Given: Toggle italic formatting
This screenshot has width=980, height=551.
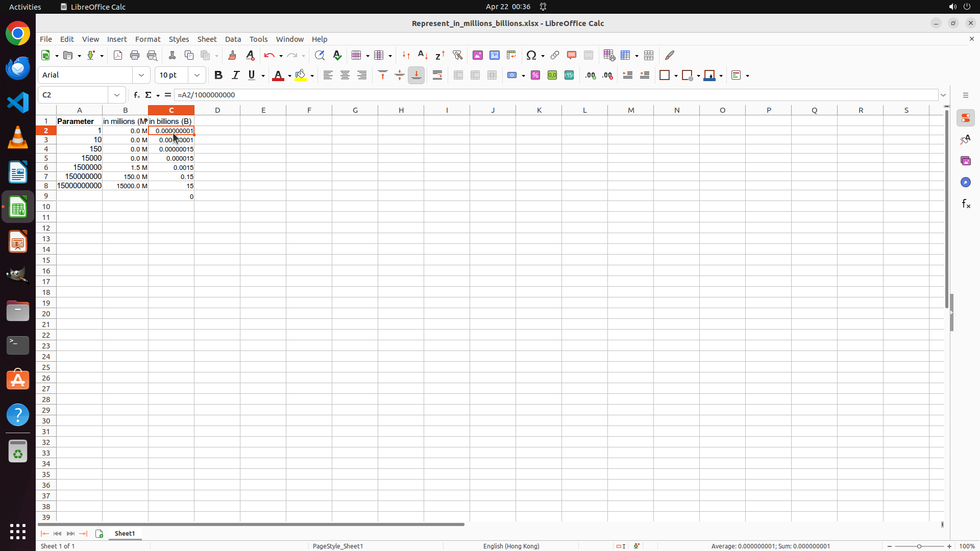Looking at the screenshot, I should [235, 75].
